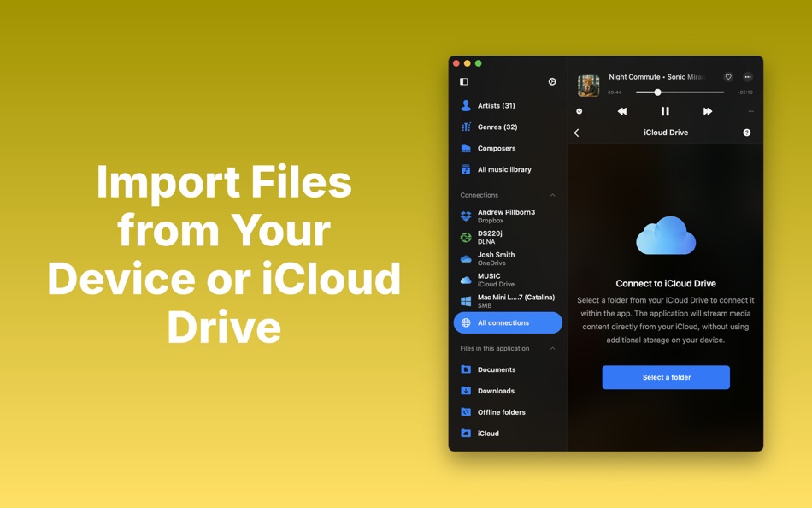
Task: Click Select a folder button
Action: pos(666,377)
